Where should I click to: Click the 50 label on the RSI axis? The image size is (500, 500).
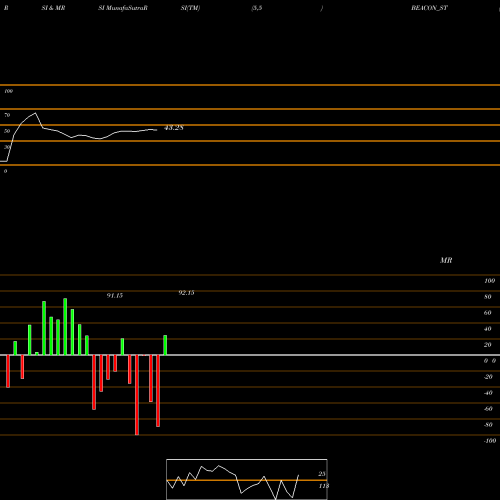tap(7, 131)
